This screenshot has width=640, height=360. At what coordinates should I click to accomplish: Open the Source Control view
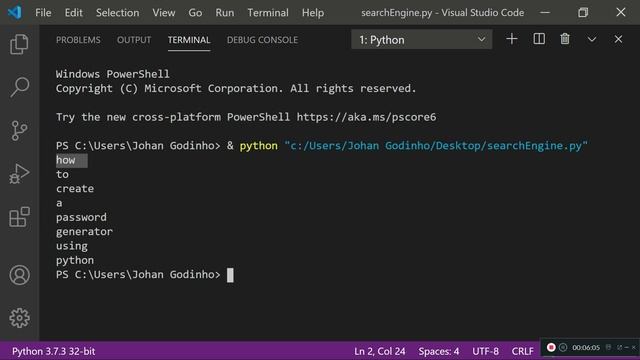coord(19,131)
